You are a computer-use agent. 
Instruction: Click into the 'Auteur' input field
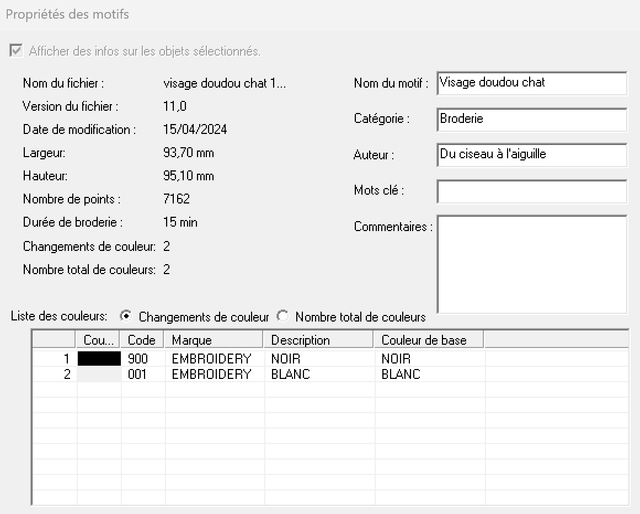tap(530, 155)
